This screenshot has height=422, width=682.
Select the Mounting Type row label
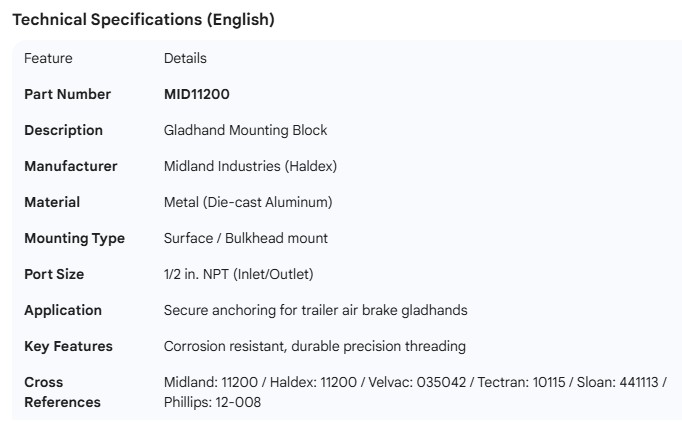coord(74,239)
